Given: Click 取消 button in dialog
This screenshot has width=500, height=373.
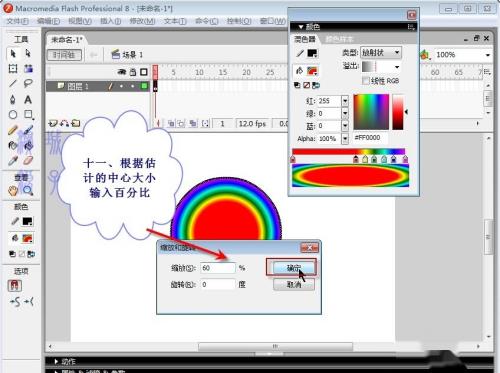Looking at the screenshot, I should tap(294, 284).
